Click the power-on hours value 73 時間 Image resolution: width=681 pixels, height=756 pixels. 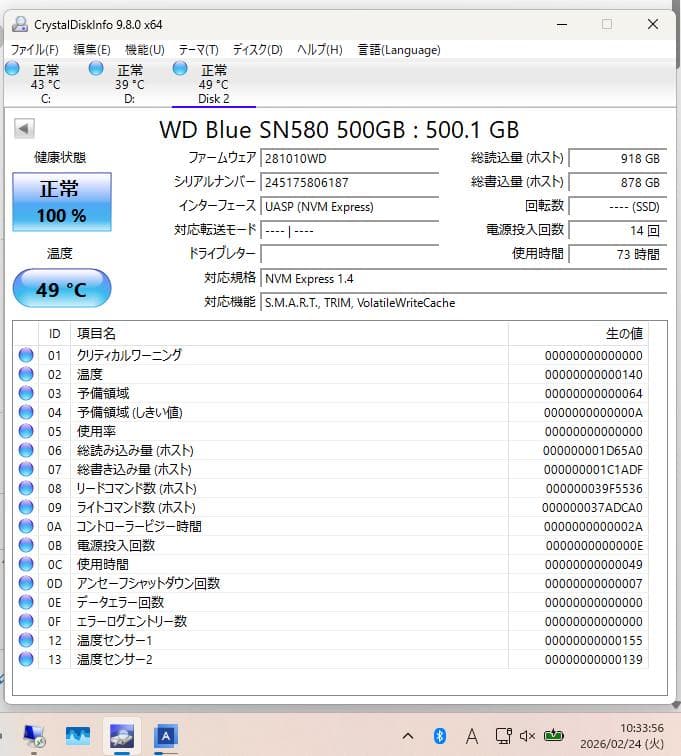(x=617, y=254)
